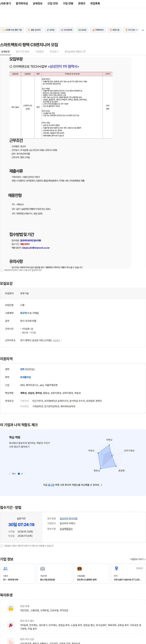Click the 사내 동호회 benefit tag
This screenshot has height=644, width=146.
pyautogui.click(x=66, y=30)
